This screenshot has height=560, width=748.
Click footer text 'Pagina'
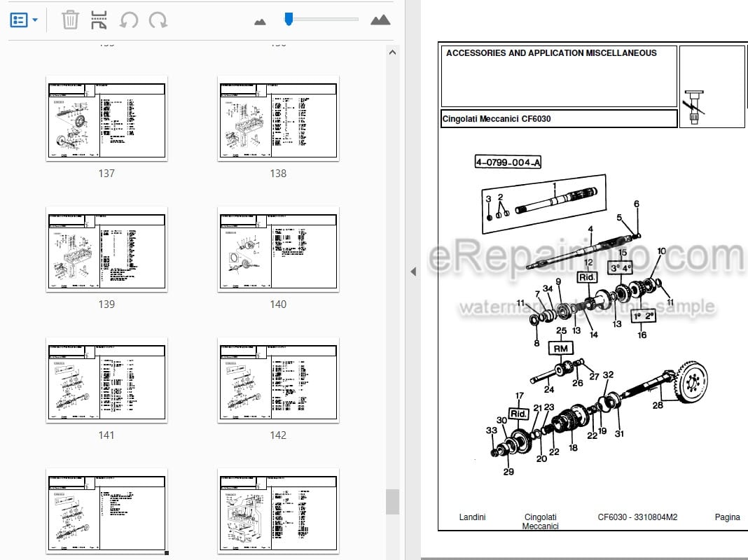pyautogui.click(x=727, y=517)
